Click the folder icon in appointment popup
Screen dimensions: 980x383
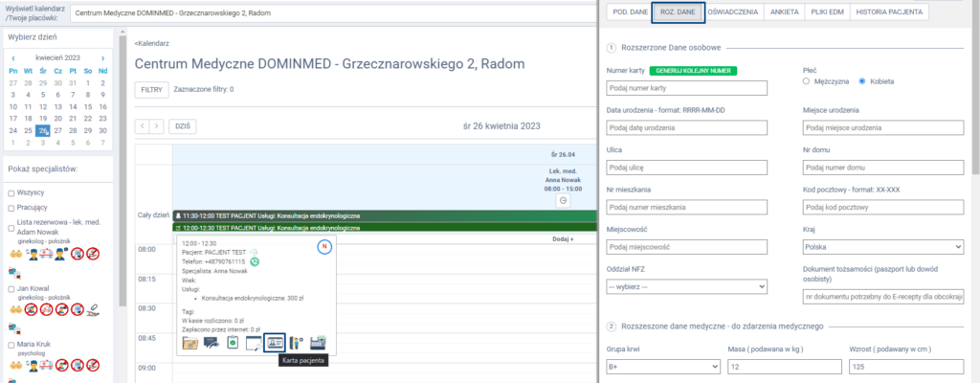[190, 342]
